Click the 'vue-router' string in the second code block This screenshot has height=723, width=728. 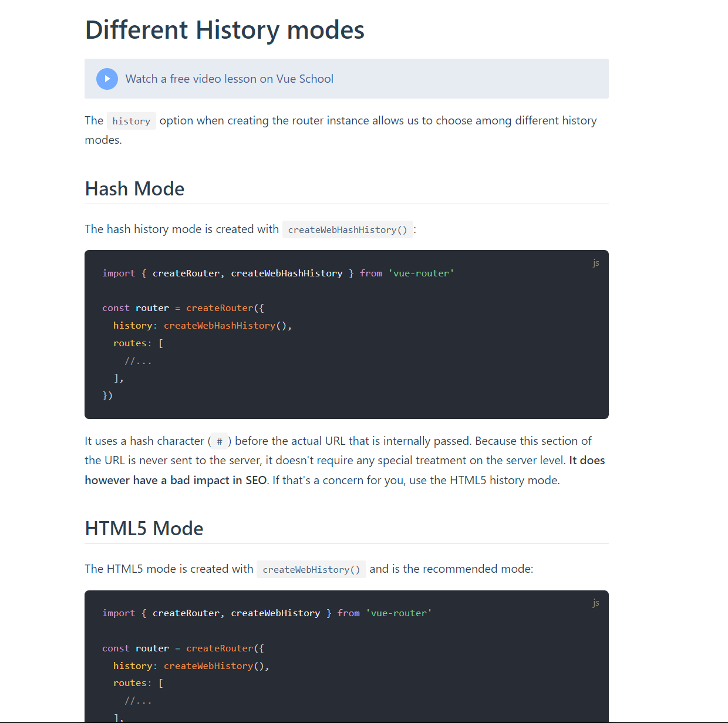pyautogui.click(x=399, y=613)
